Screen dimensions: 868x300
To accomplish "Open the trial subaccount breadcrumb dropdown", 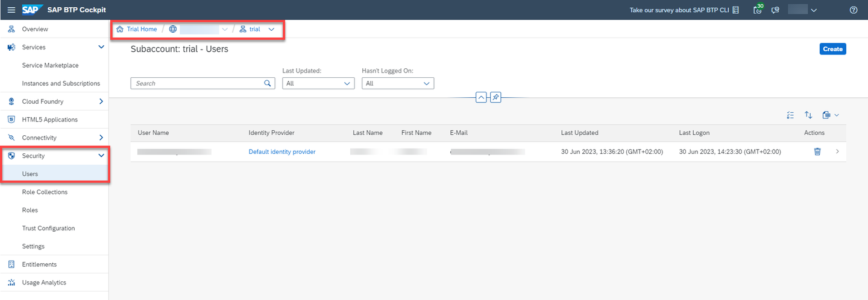I will 271,29.
